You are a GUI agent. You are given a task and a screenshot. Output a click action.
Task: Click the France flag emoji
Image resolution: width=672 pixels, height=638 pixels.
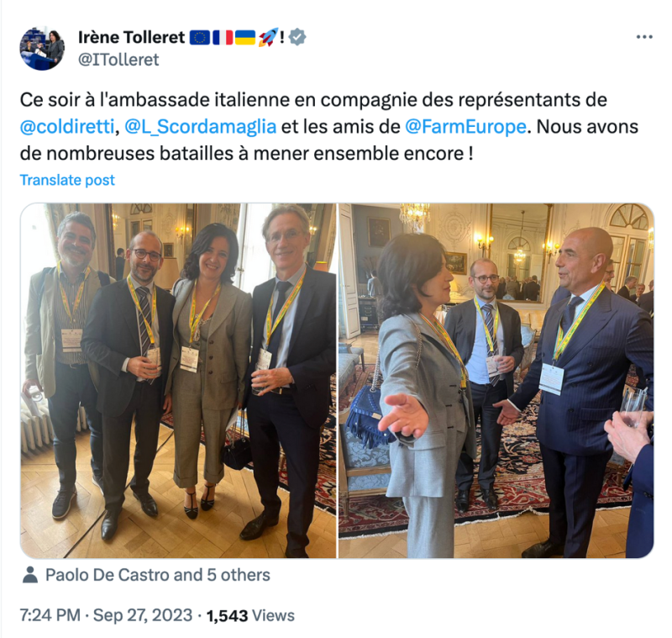223,37
